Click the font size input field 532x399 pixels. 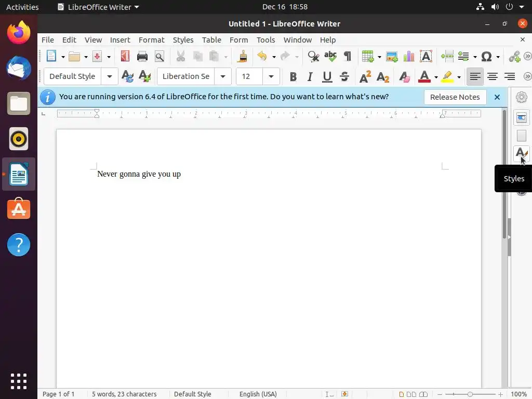tap(249, 76)
